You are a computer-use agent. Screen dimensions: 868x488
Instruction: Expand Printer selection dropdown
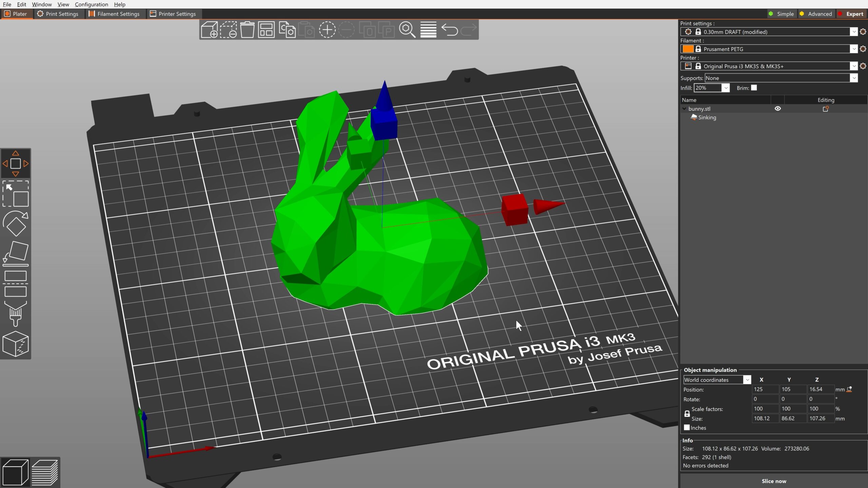(852, 66)
